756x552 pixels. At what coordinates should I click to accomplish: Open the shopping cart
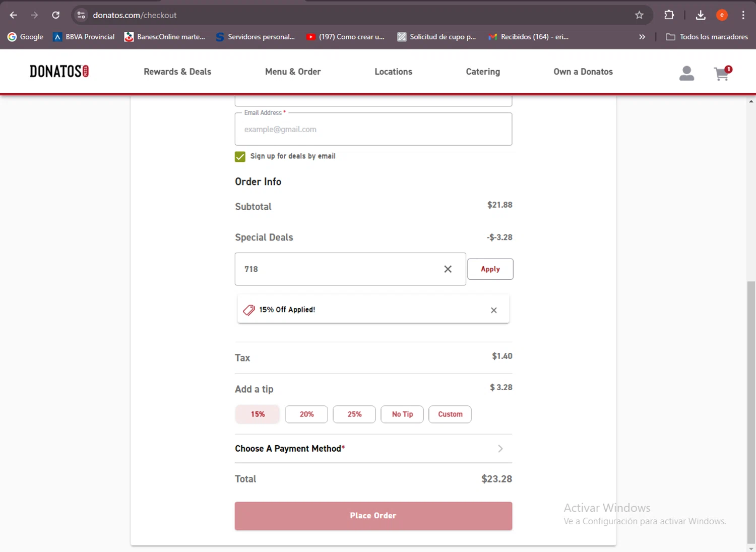723,74
